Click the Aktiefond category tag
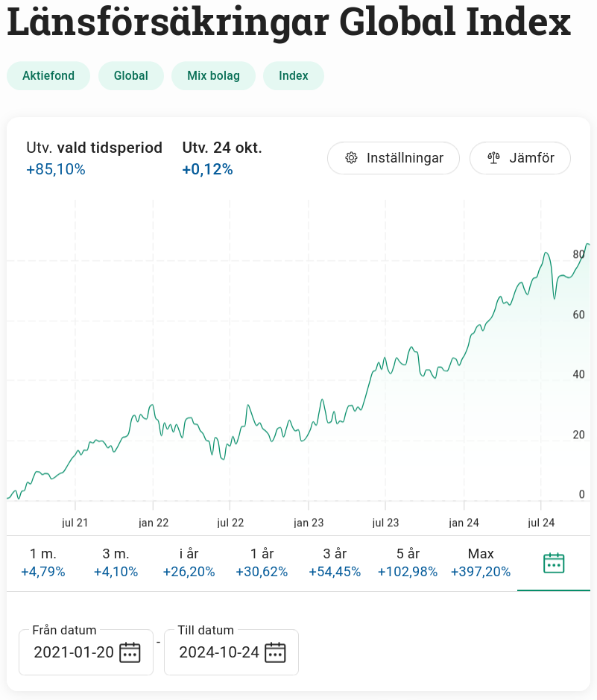This screenshot has height=700, width=597. [x=48, y=76]
